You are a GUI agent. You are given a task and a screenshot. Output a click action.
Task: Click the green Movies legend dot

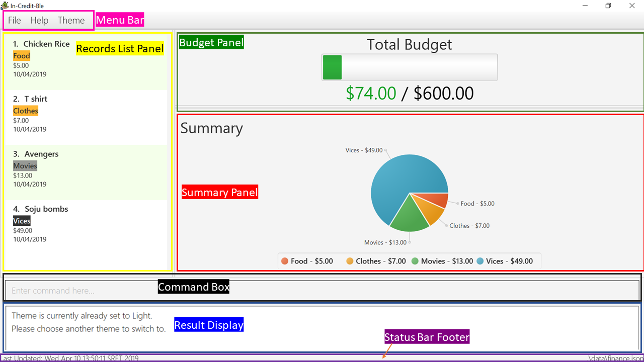click(415, 261)
